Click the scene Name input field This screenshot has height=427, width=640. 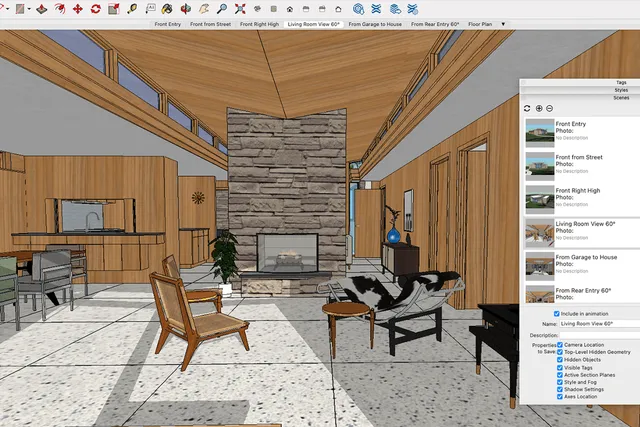click(x=599, y=324)
